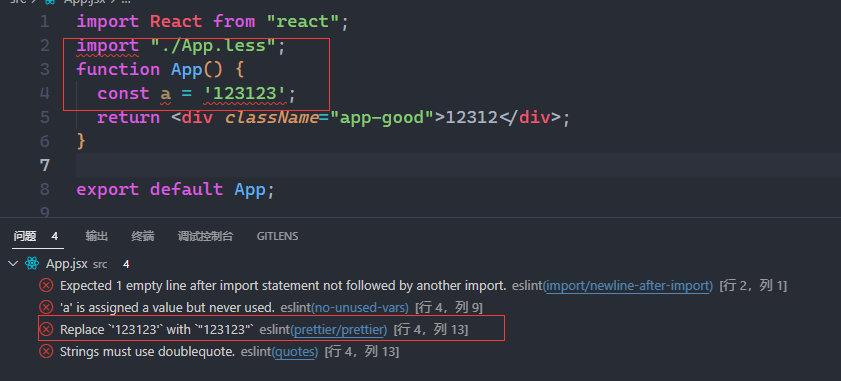841x381 pixels.
Task: Click line number 7 in the gutter
Action: click(45, 165)
